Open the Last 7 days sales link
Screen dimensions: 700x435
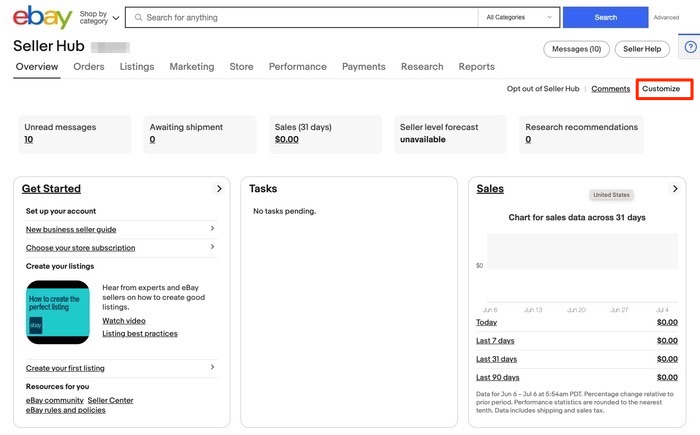pos(497,341)
